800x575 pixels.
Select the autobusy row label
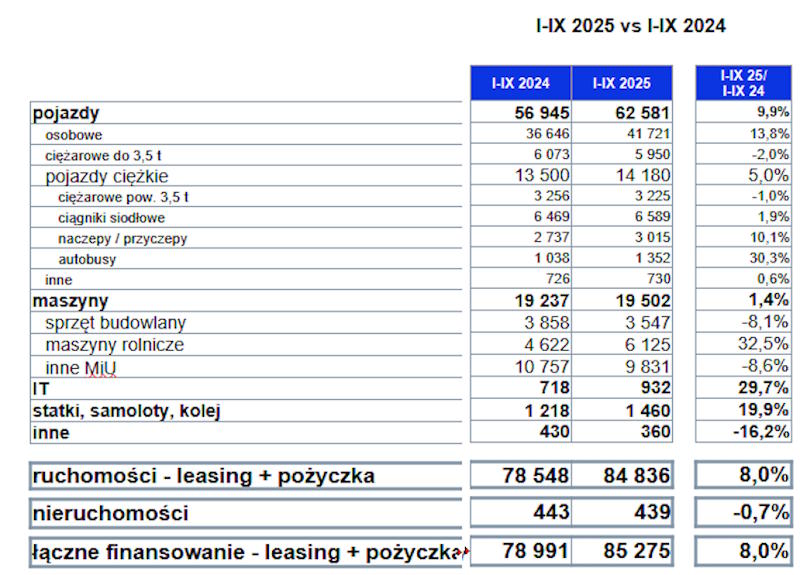[x=88, y=259]
